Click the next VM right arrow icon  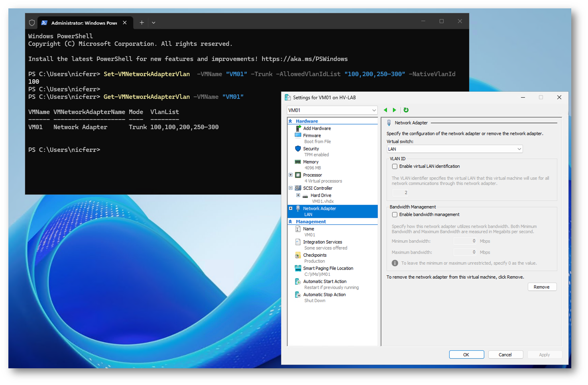395,110
